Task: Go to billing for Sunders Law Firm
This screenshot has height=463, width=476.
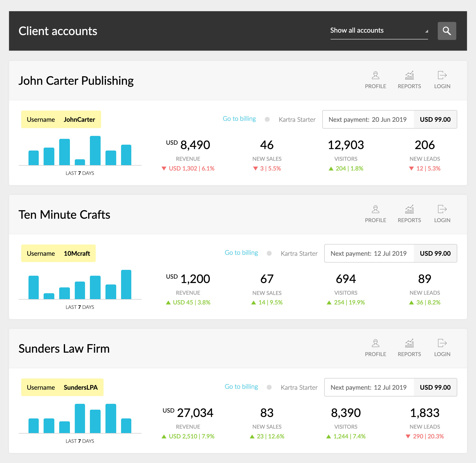Action: [241, 387]
